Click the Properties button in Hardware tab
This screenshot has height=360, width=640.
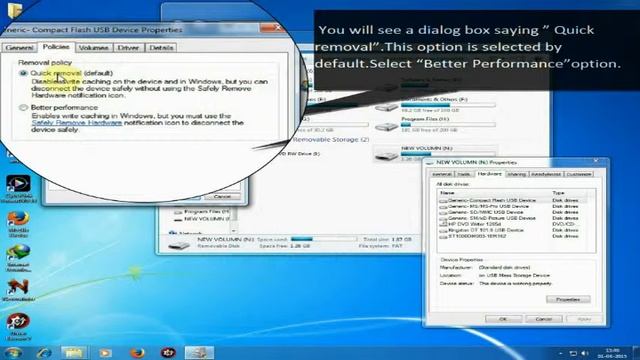(x=568, y=300)
